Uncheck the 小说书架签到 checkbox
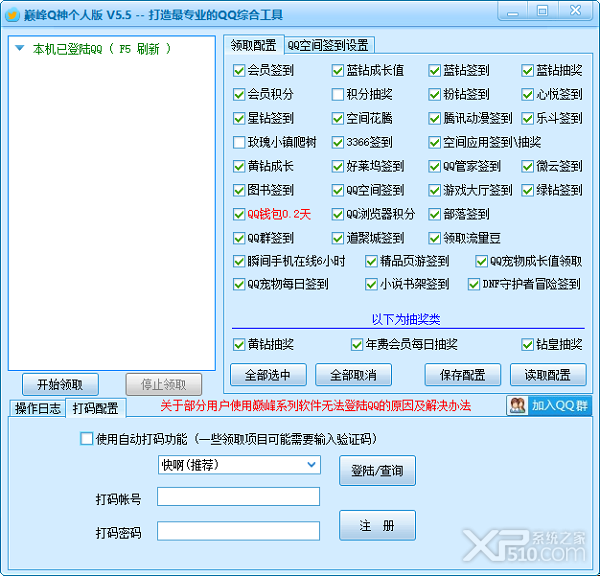 371,284
